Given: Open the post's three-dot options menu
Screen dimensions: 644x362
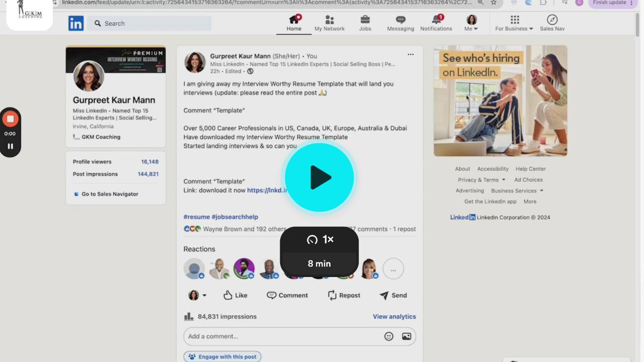Looking at the screenshot, I should [x=411, y=54].
